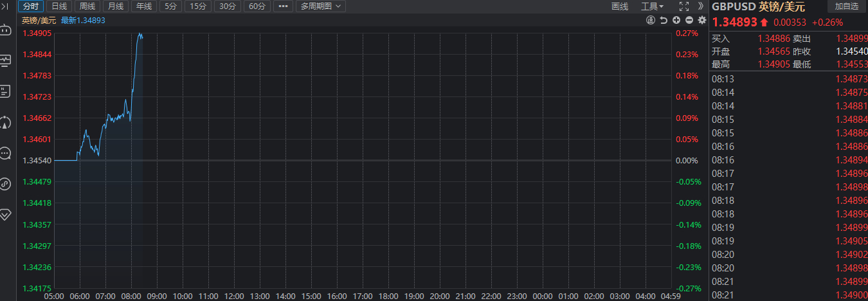Click the undo arrow above the chart
The width and height of the screenshot is (868, 301).
click(664, 20)
